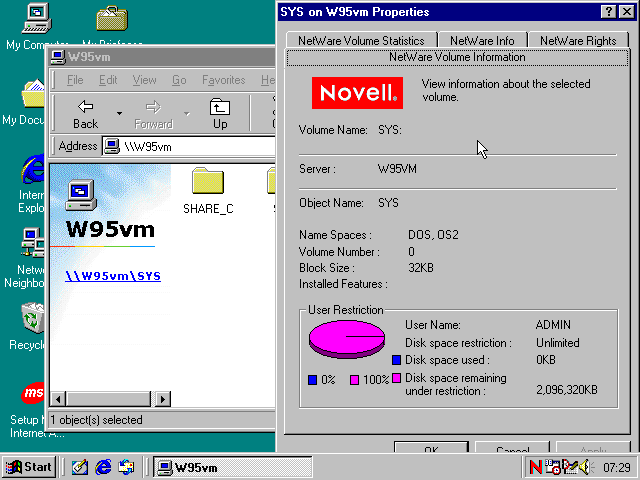
Task: Launch Internet Explorer from desktop icon
Action: [x=33, y=169]
